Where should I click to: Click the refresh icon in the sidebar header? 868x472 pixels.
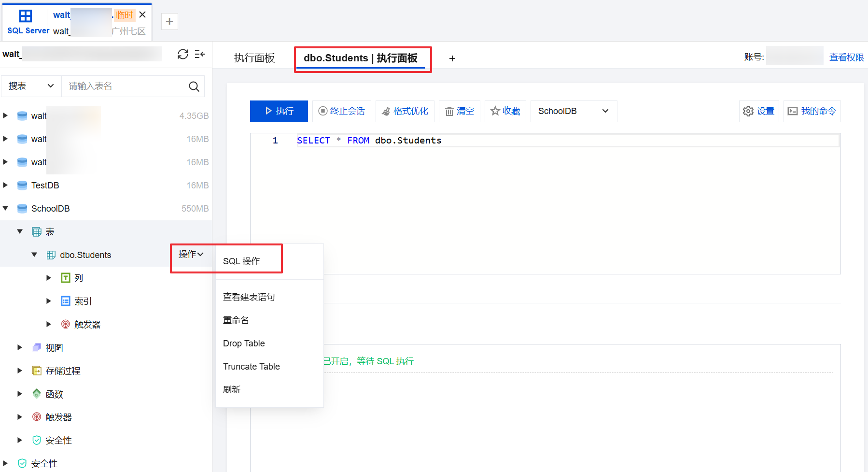(x=182, y=54)
